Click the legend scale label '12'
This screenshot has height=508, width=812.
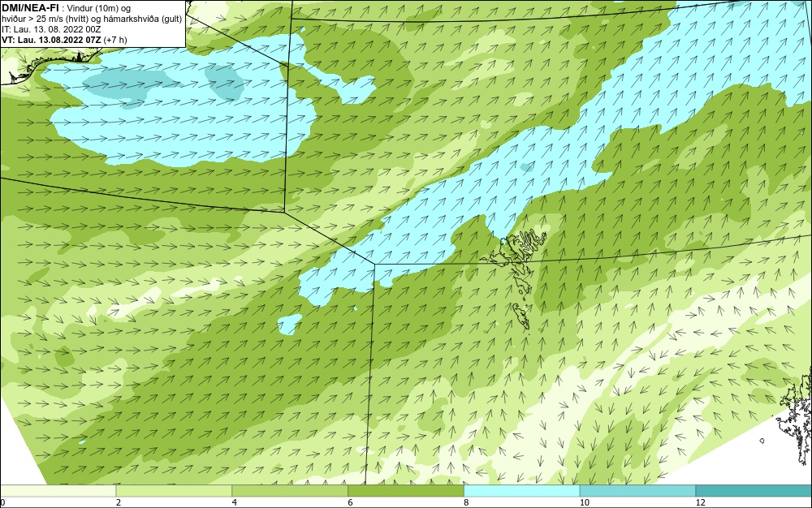[x=701, y=502]
